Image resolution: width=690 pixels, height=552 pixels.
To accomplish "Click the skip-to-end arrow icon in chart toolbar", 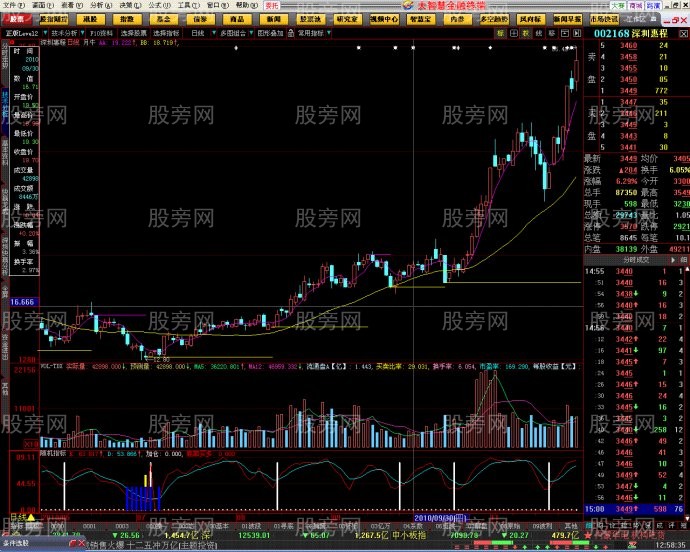I will (x=577, y=33).
